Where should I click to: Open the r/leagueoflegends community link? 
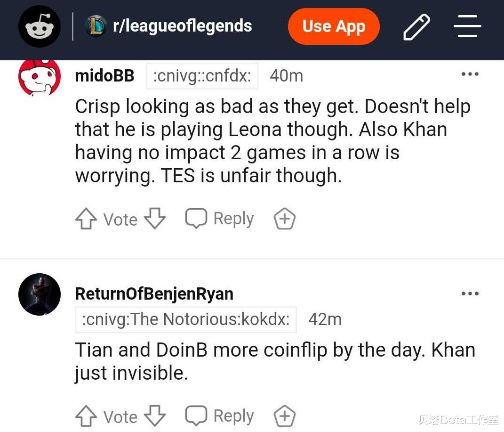183,26
